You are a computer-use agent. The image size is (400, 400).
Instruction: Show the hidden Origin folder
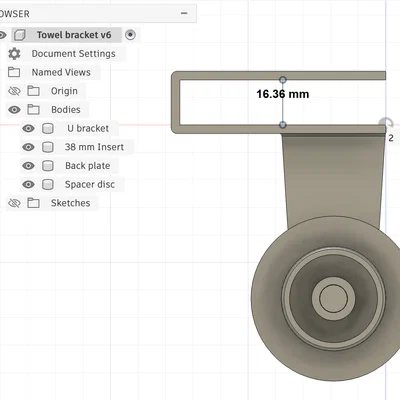point(14,91)
